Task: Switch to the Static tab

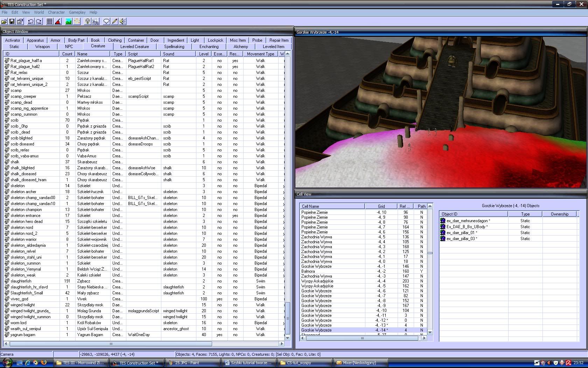Action: click(14, 46)
